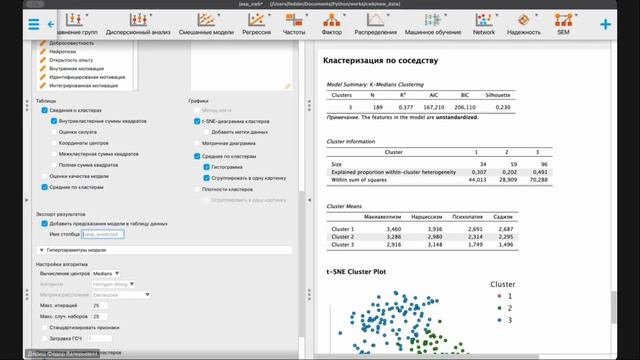The image size is (640, 360).
Task: Click the Cluster Means table title
Action: coord(344,207)
